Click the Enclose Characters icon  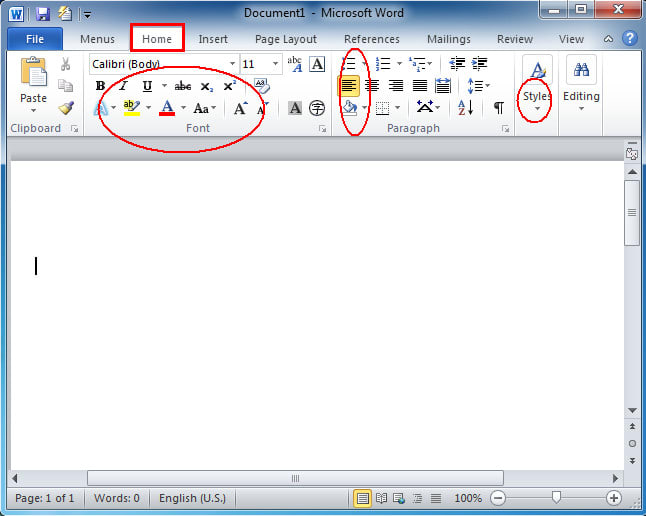click(x=317, y=108)
